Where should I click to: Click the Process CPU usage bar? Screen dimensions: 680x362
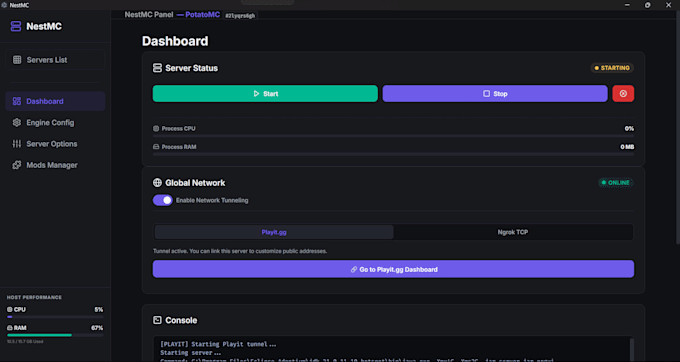(393, 136)
